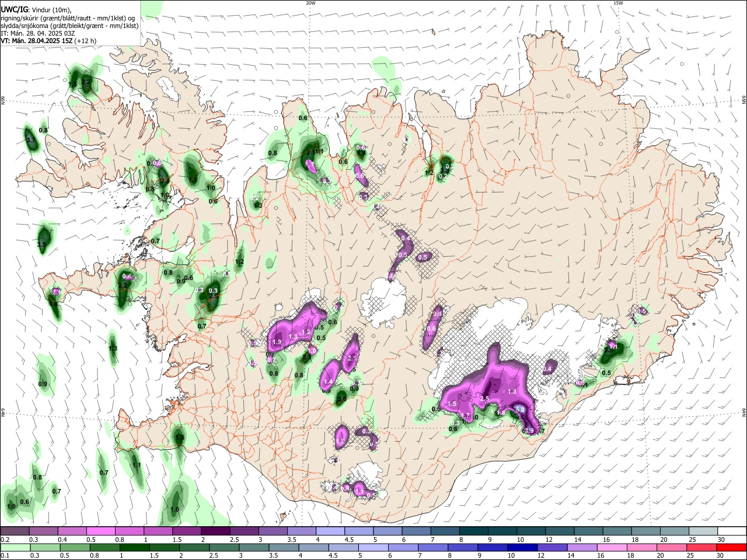The image size is (747, 560).
Task: Click the 1.4 snowfall value on the map
Action: point(327,381)
